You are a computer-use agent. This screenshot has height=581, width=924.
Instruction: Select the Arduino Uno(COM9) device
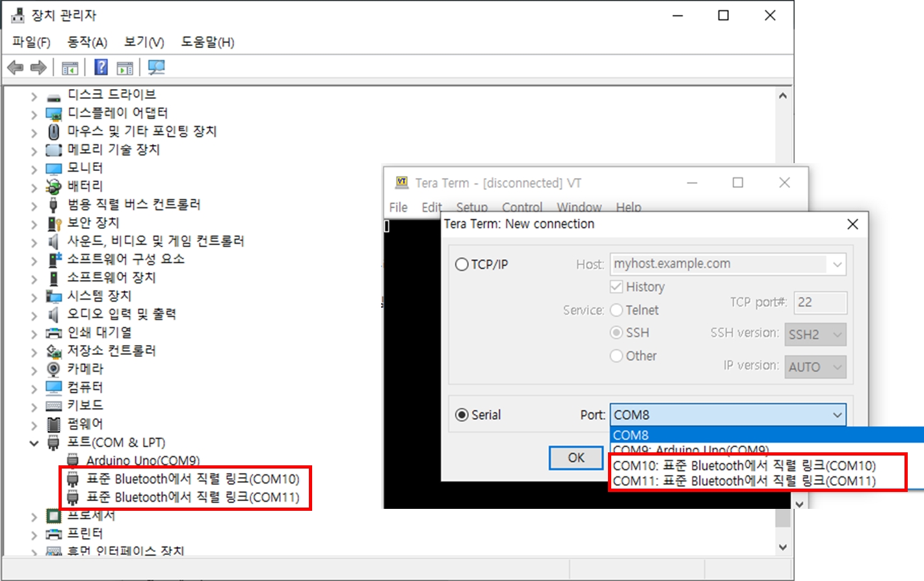click(x=142, y=460)
